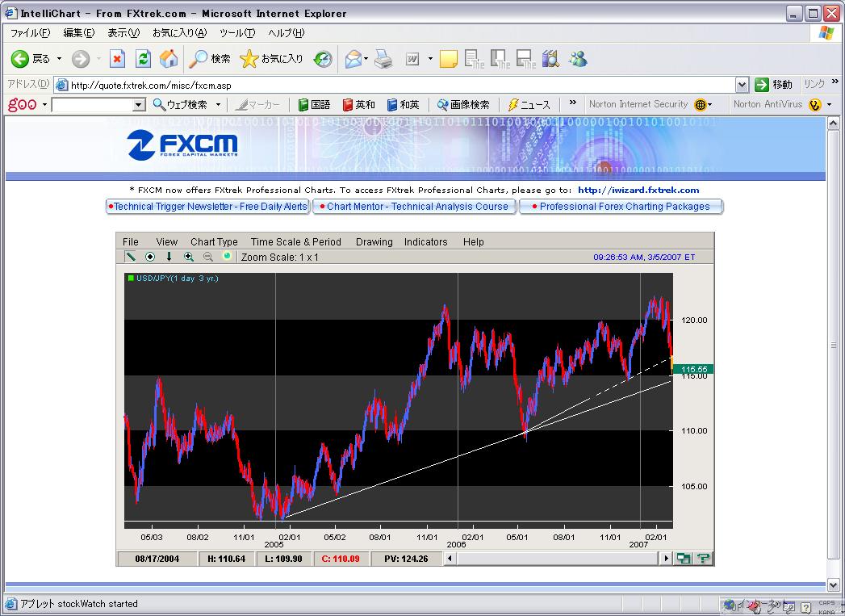
Task: Select the trendline drawing tool
Action: [x=130, y=257]
